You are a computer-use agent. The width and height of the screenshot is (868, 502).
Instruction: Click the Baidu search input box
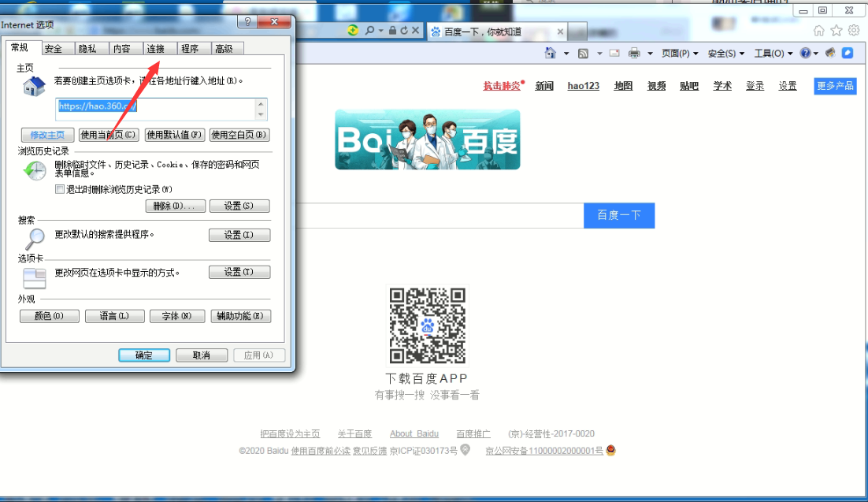[x=440, y=215]
